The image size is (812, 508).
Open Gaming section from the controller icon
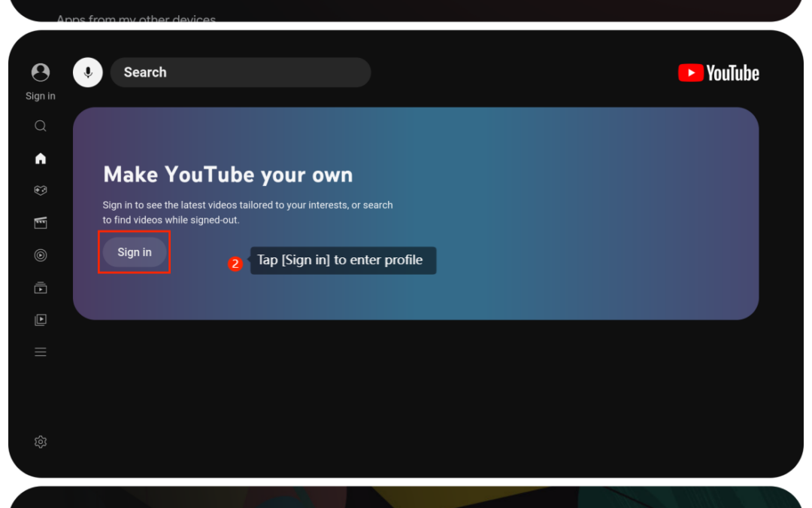pos(41,190)
